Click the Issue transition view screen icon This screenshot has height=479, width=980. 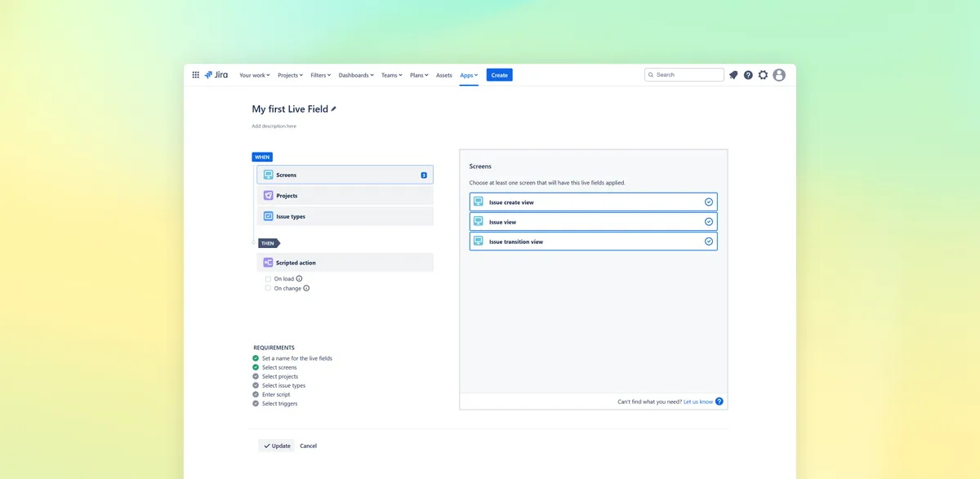point(479,242)
